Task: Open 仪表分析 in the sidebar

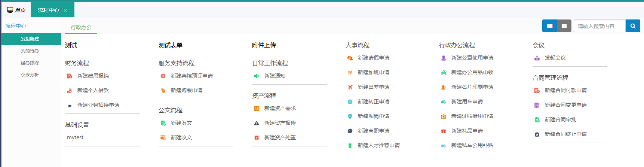Action: click(x=30, y=75)
